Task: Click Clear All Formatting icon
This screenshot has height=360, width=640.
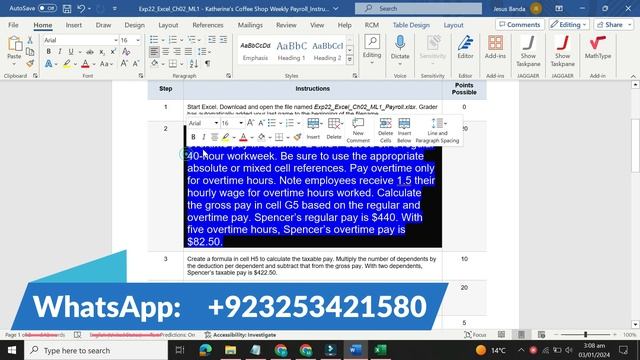Action: (126, 52)
